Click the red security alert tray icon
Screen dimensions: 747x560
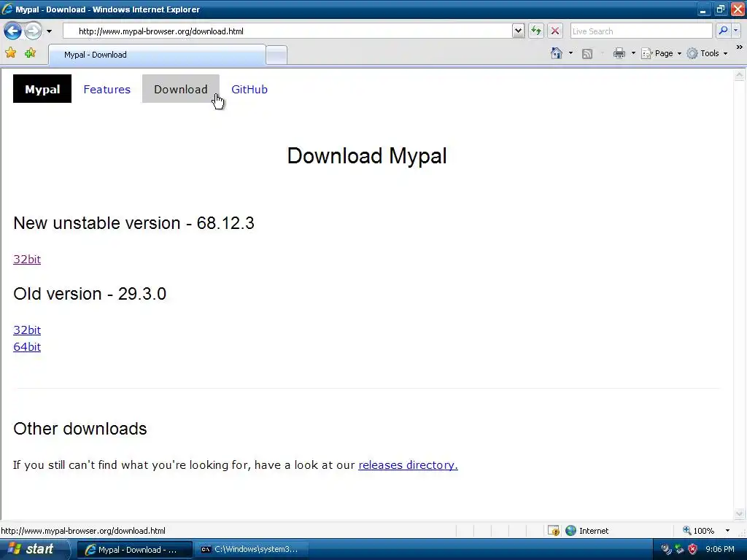(x=693, y=550)
